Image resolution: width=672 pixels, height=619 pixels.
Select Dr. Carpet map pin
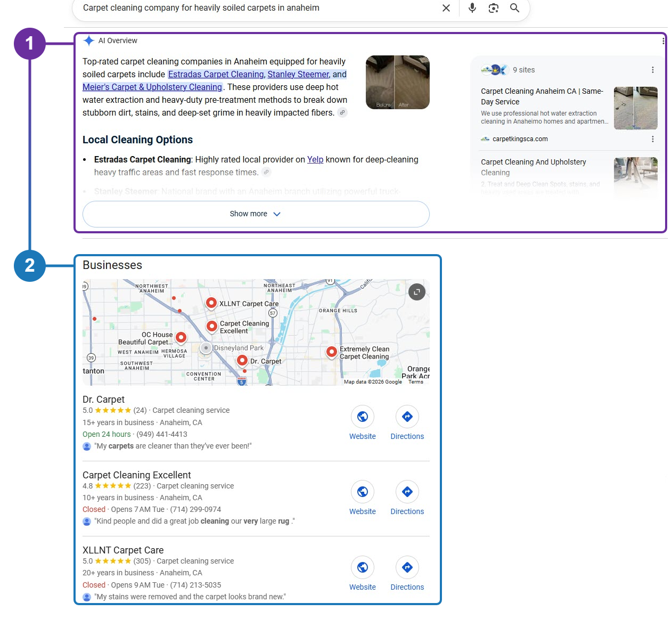pos(242,361)
